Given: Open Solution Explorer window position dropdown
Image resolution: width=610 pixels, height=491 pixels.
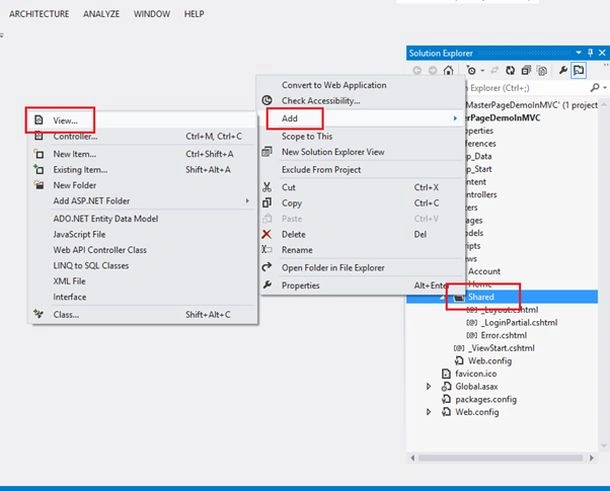Looking at the screenshot, I should [x=578, y=53].
